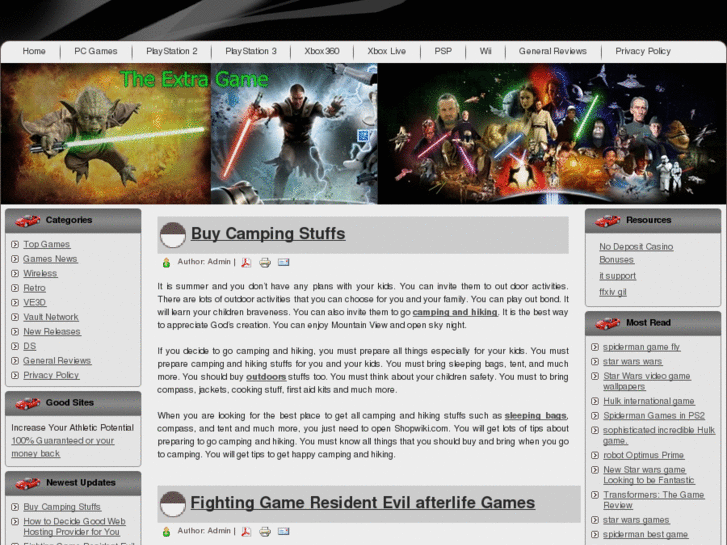The width and height of the screenshot is (727, 545).
Task: Click the Yoda banner image
Action: 106,134
